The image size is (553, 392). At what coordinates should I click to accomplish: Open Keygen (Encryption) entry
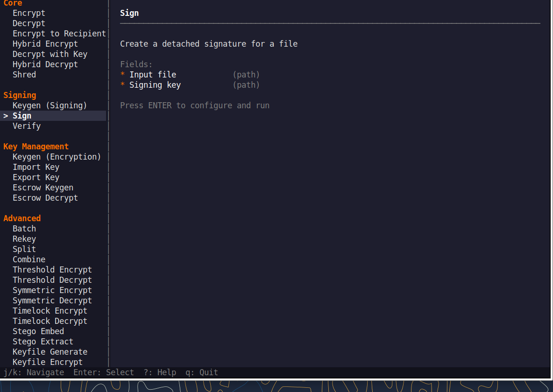[x=57, y=156]
